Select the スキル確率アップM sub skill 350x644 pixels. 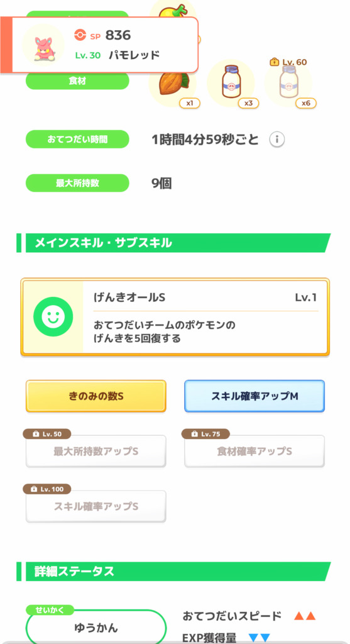click(x=254, y=396)
